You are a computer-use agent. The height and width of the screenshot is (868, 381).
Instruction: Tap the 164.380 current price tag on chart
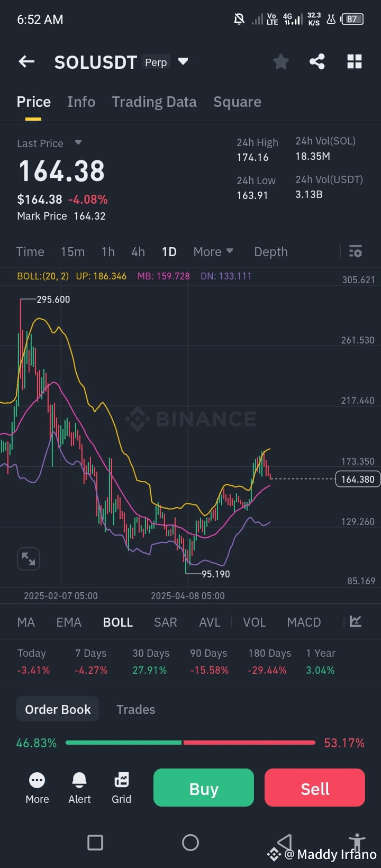pos(358,479)
